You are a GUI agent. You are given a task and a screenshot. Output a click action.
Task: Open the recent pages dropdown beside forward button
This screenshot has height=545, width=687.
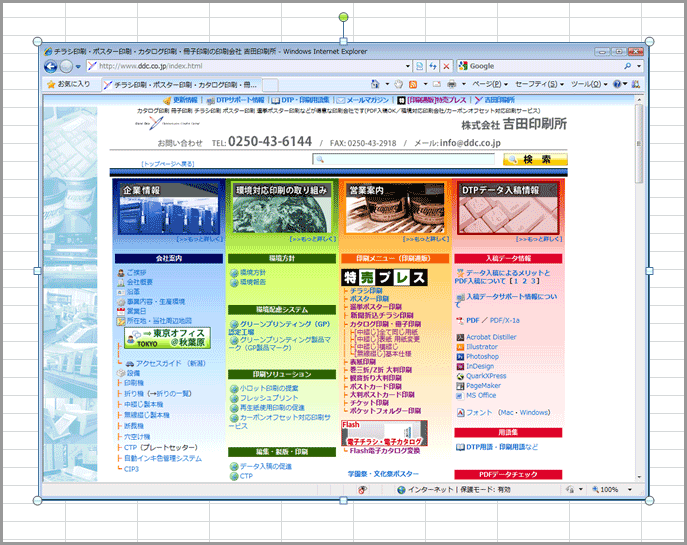[x=78, y=67]
